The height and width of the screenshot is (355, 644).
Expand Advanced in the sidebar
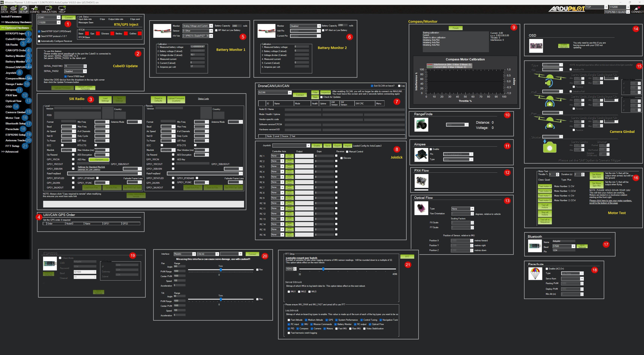point(10,152)
